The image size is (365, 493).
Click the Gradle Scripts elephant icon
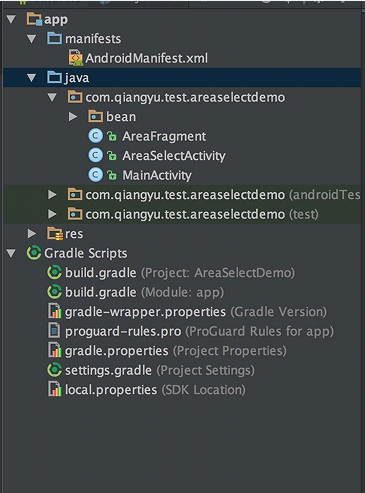(34, 253)
